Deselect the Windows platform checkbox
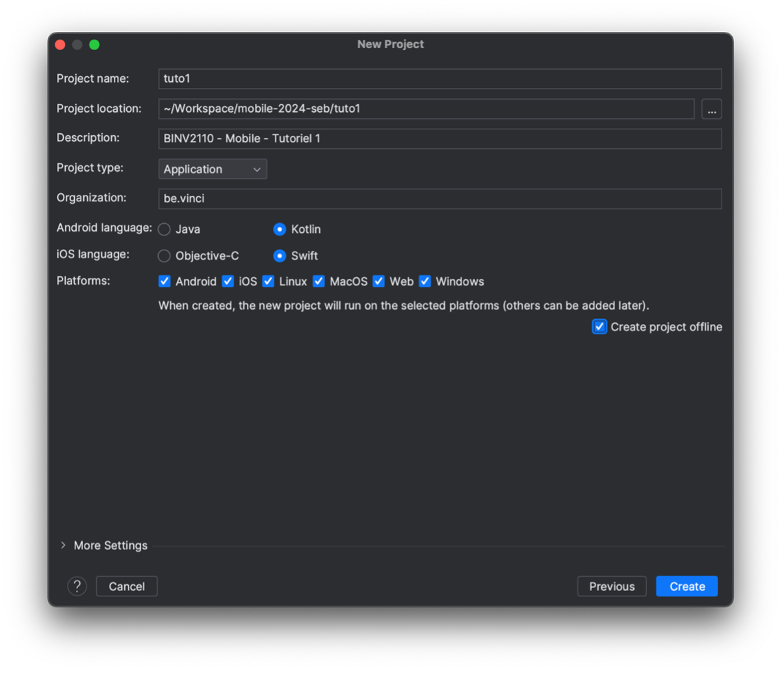Screen dimensions: 784x673 pyautogui.click(x=425, y=282)
